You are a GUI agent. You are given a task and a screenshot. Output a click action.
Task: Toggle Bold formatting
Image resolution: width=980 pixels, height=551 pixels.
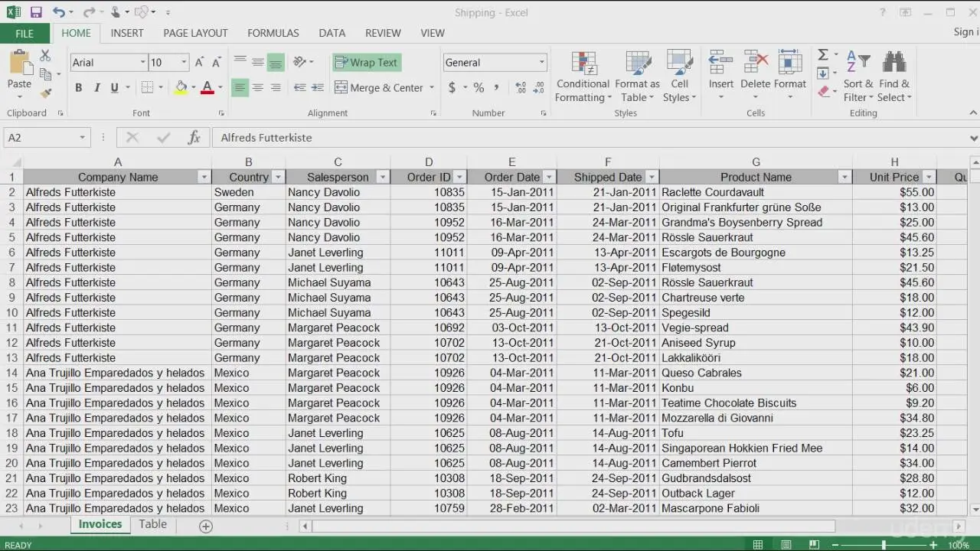[x=78, y=88]
